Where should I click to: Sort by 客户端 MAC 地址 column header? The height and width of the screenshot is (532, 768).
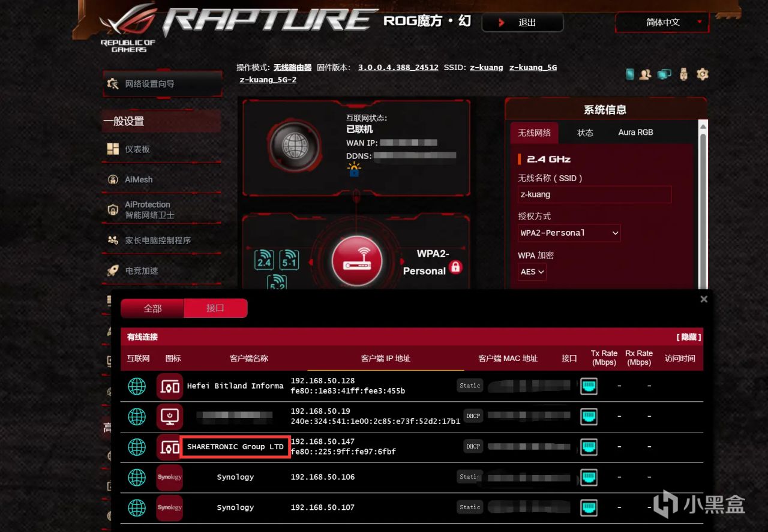click(x=508, y=358)
